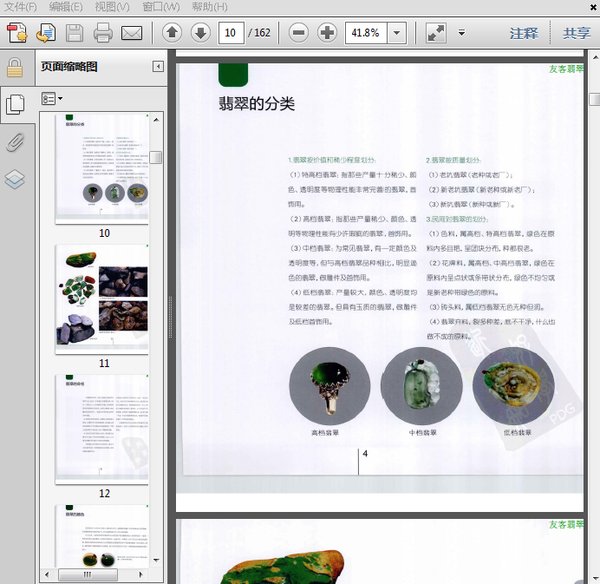Image resolution: width=600 pixels, height=584 pixels.
Task: Open the 文件 menu
Action: point(20,7)
